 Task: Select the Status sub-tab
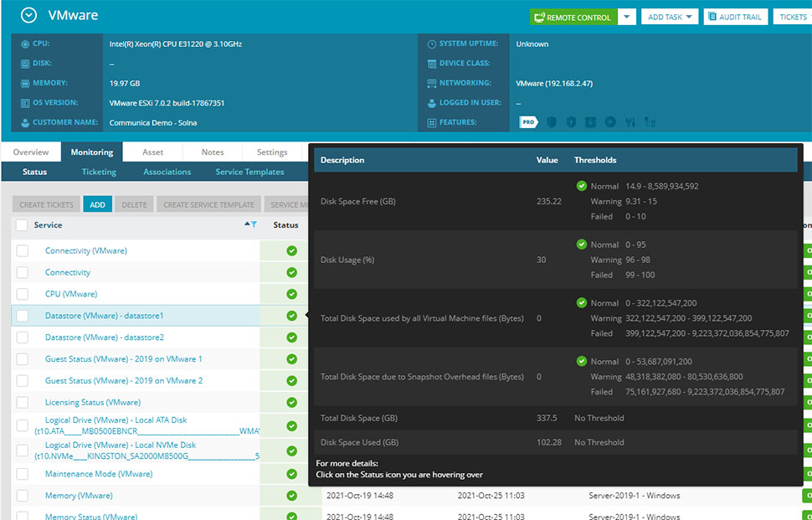point(34,172)
